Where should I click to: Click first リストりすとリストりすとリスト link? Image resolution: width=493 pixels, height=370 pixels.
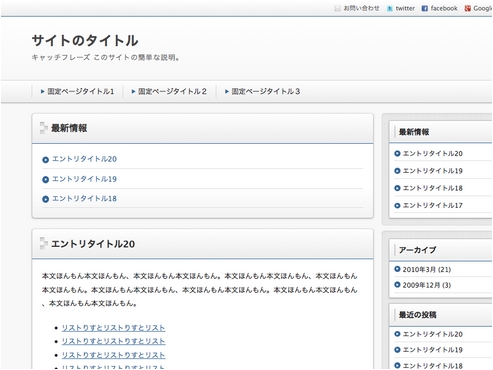(x=113, y=328)
